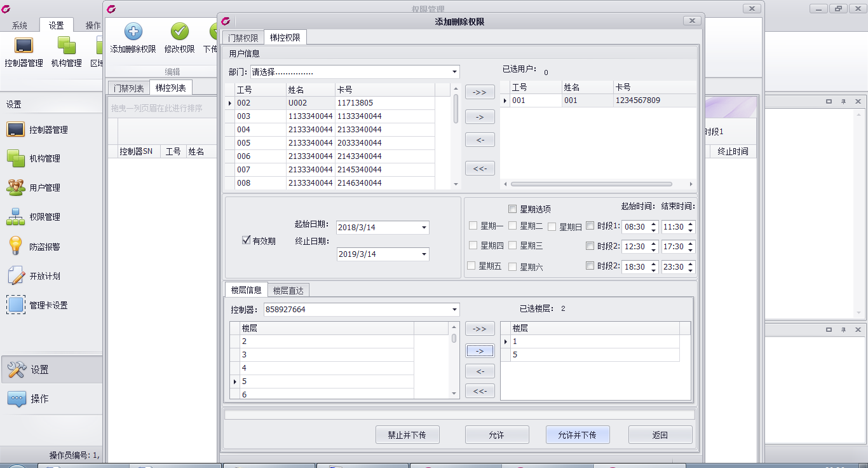Open the 起始日期 date picker dropdown

(x=424, y=228)
